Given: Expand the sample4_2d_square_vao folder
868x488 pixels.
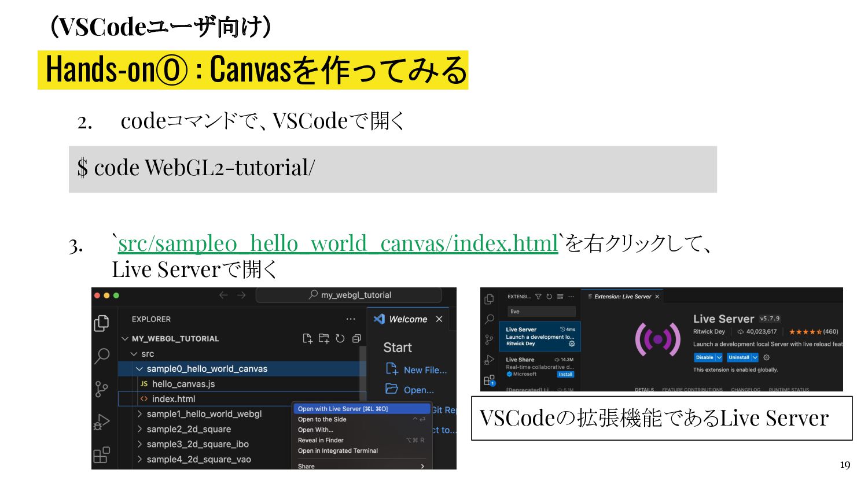Looking at the screenshot, I should pos(139,459).
